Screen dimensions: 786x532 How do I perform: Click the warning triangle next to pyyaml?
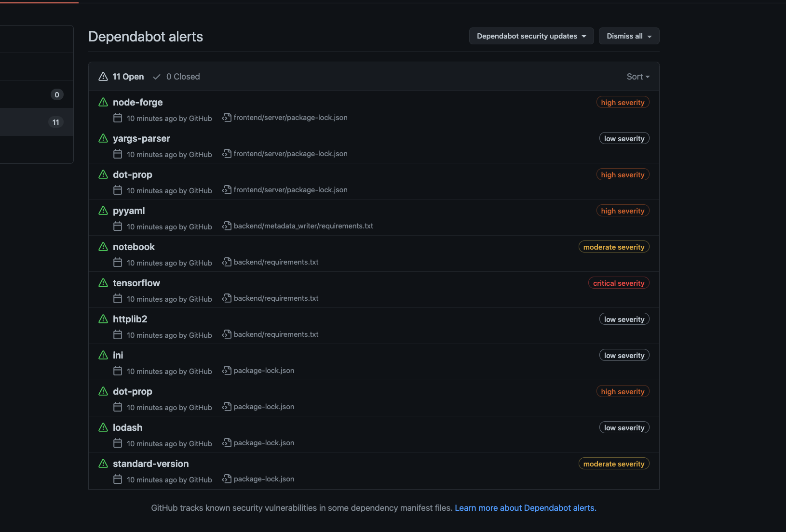[x=103, y=211]
